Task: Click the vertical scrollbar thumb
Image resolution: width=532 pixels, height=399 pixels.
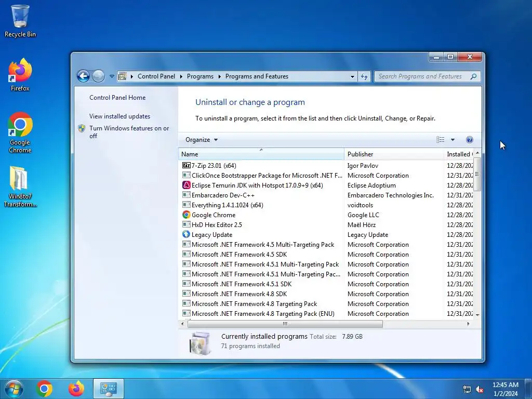Action: [x=477, y=174]
